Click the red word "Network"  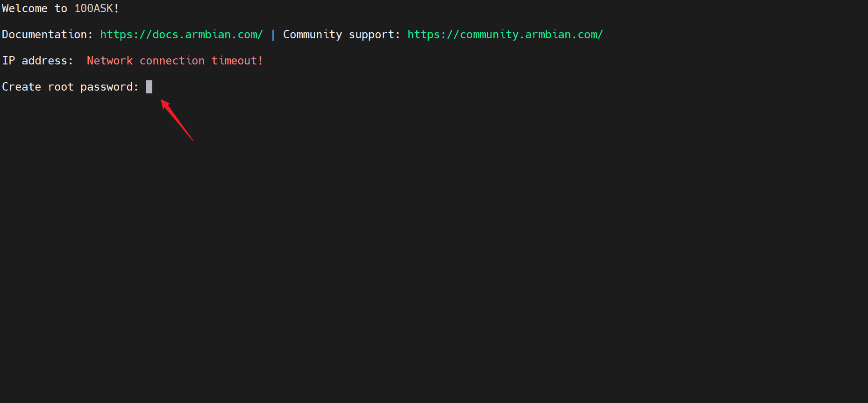pos(110,61)
